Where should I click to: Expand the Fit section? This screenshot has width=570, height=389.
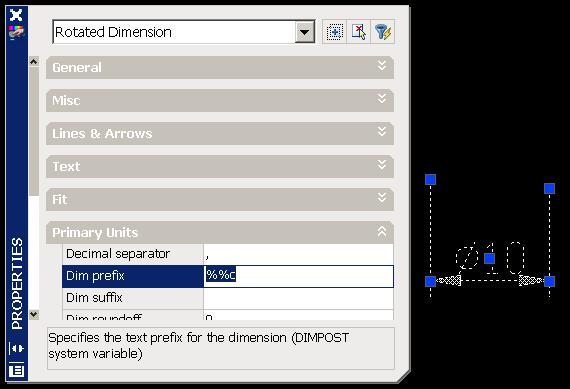(220, 200)
